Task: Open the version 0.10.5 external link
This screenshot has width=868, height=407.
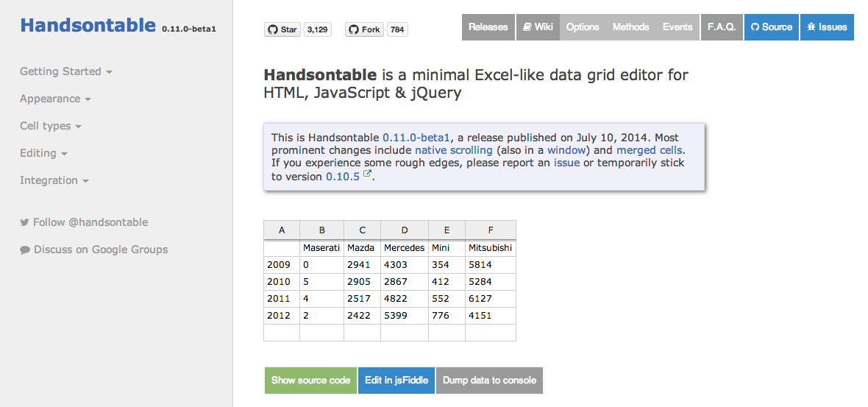Action: coord(348,177)
